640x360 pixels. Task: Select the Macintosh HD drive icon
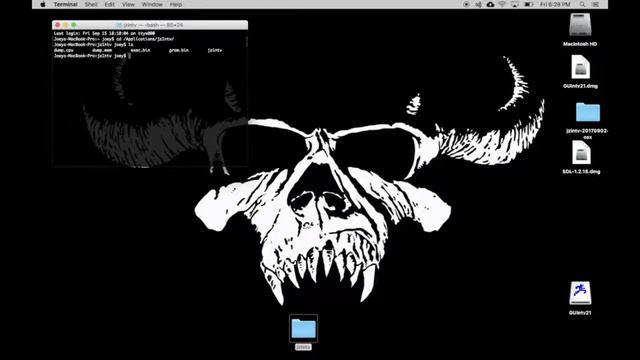[x=580, y=25]
